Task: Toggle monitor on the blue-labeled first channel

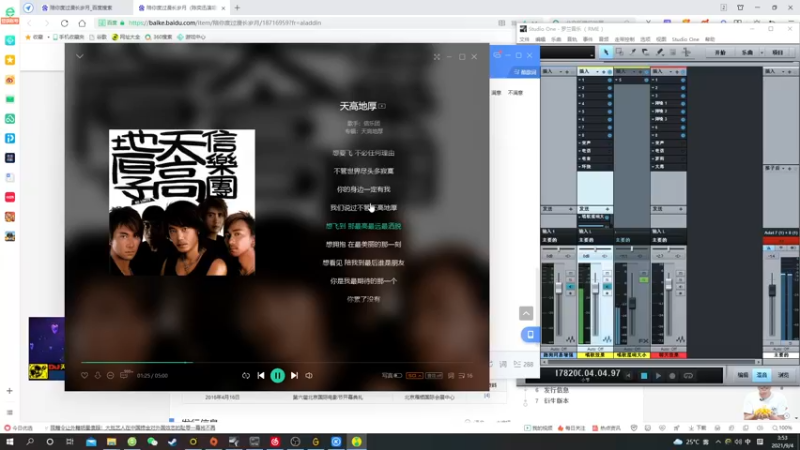Action: pos(570,287)
